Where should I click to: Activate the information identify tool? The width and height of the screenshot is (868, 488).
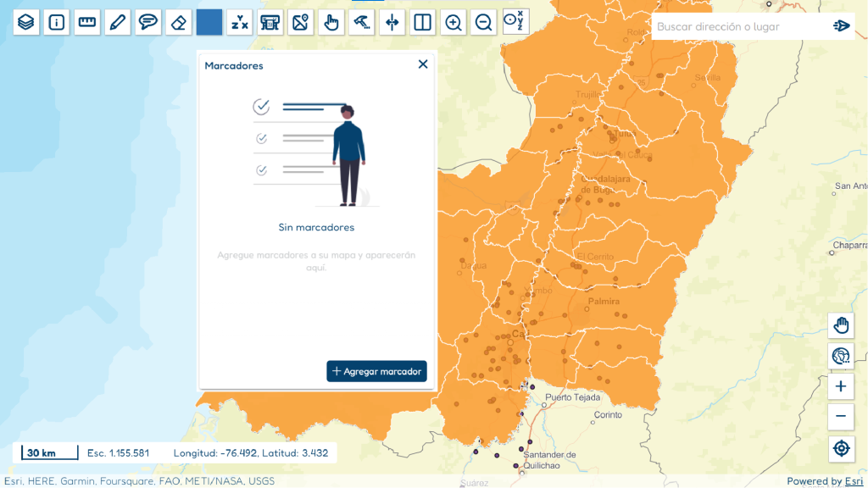coord(57,23)
